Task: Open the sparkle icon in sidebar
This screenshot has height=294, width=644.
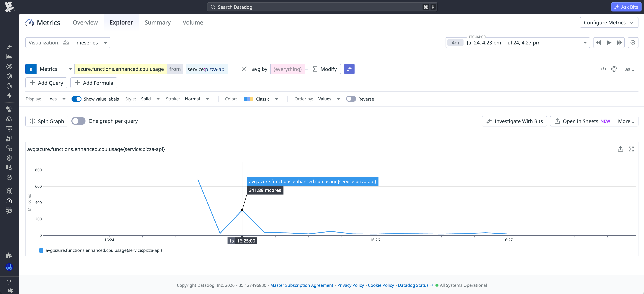Action: [x=9, y=47]
